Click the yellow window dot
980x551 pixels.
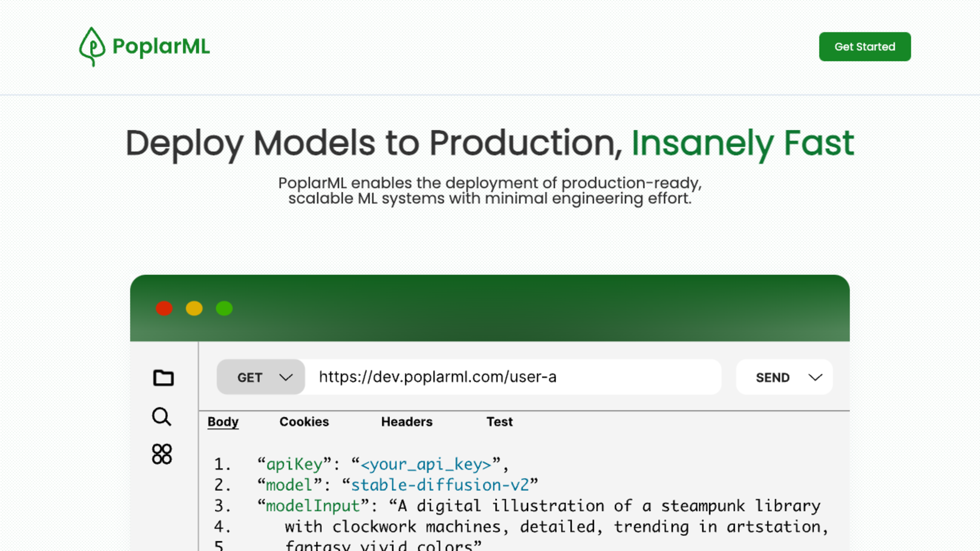point(194,308)
